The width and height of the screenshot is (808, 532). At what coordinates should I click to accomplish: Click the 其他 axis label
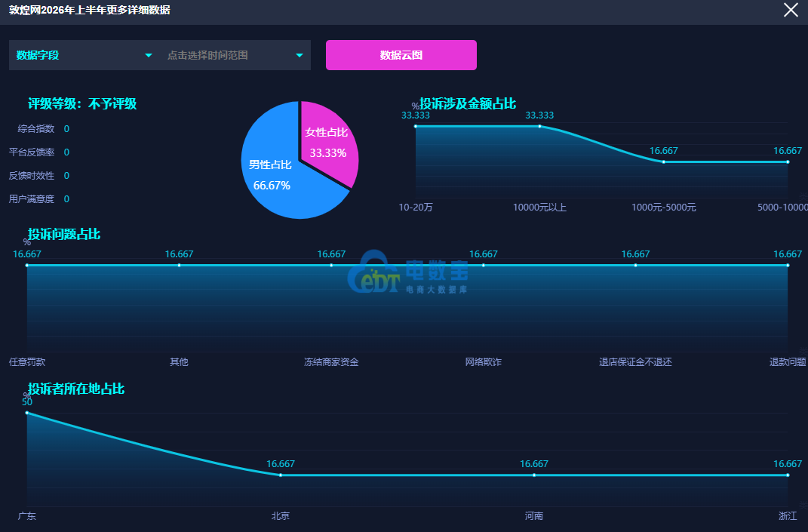(x=179, y=362)
